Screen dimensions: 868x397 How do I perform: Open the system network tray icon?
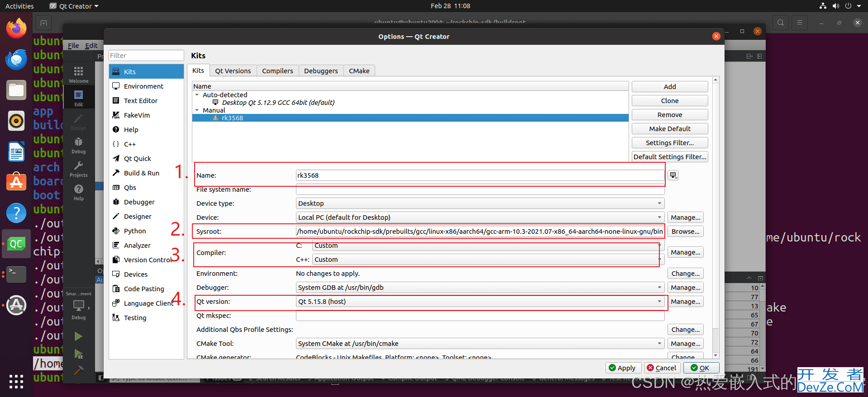[823, 6]
